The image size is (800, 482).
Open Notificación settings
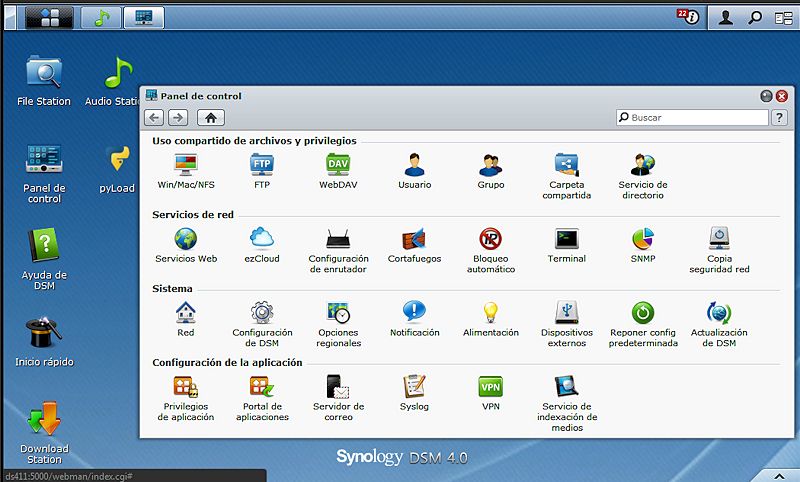[414, 319]
